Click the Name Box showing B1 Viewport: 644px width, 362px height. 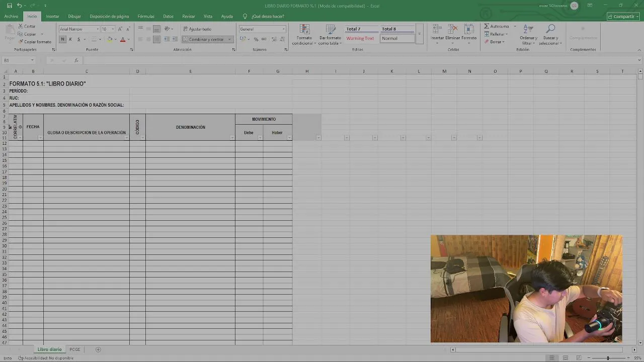tap(19, 60)
